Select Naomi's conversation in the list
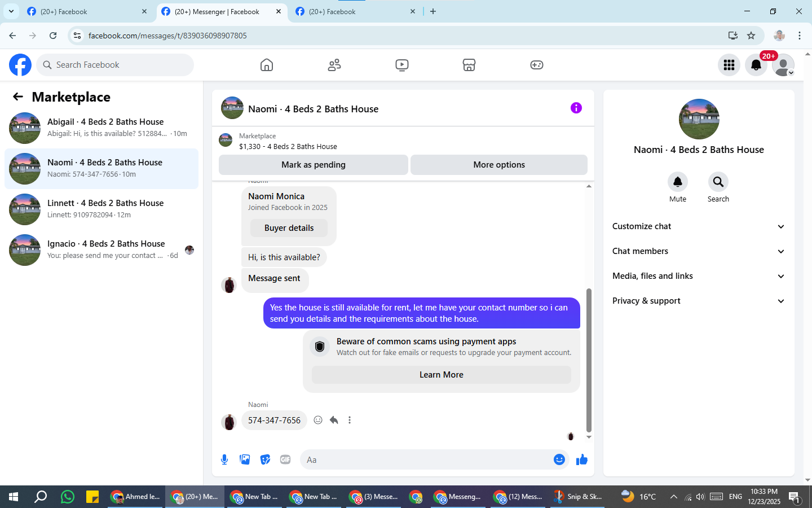 coord(101,169)
